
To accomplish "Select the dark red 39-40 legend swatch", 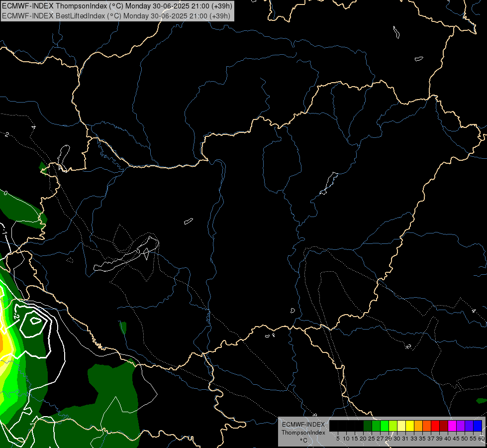I will [x=444, y=426].
